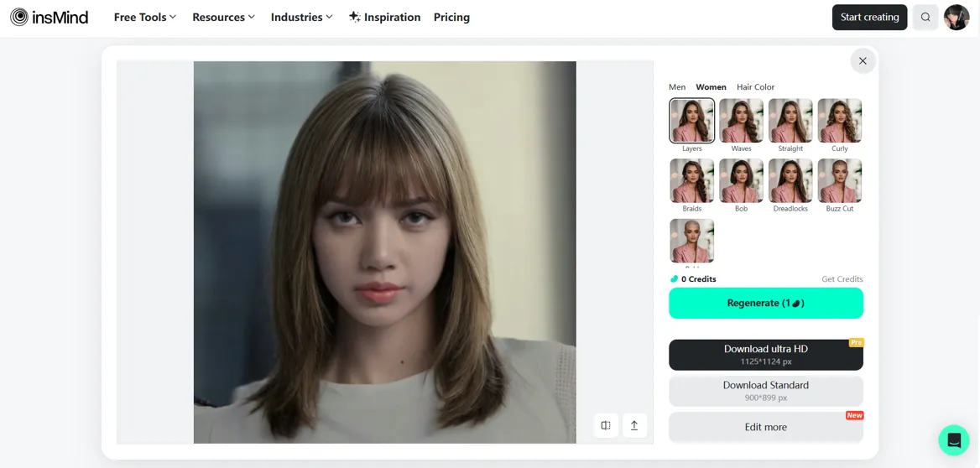
Task: Select the Layers hairstyle thumbnail
Action: tap(692, 121)
